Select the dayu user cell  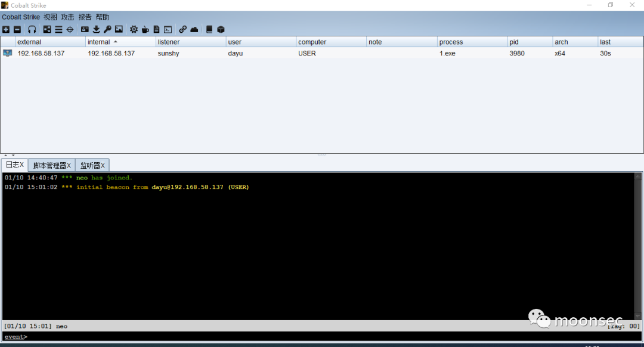point(261,54)
